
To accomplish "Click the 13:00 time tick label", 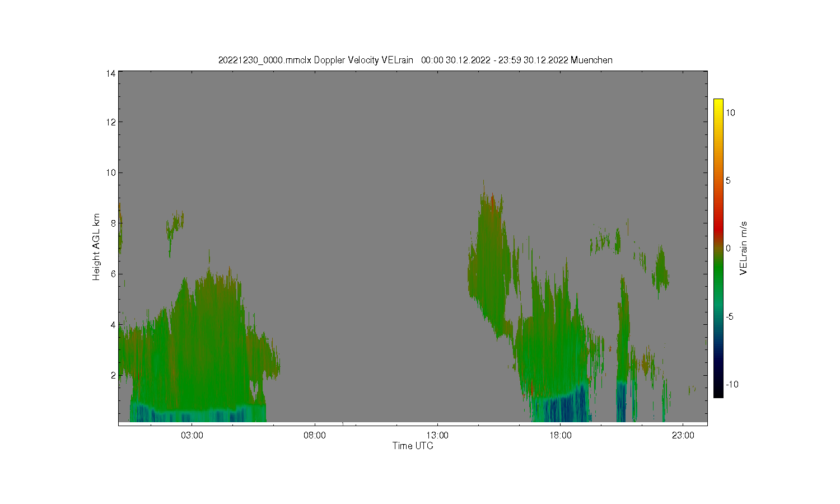I will [437, 435].
